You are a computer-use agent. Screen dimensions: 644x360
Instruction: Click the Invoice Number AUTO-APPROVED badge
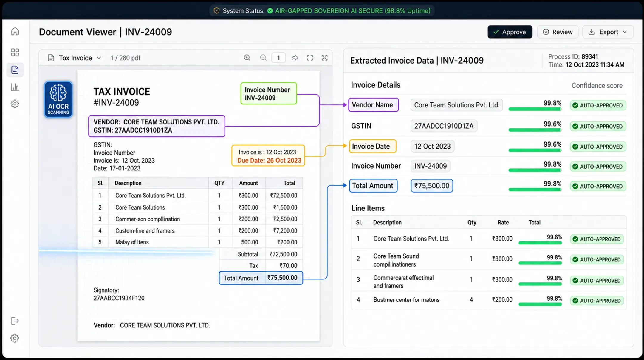click(x=598, y=167)
